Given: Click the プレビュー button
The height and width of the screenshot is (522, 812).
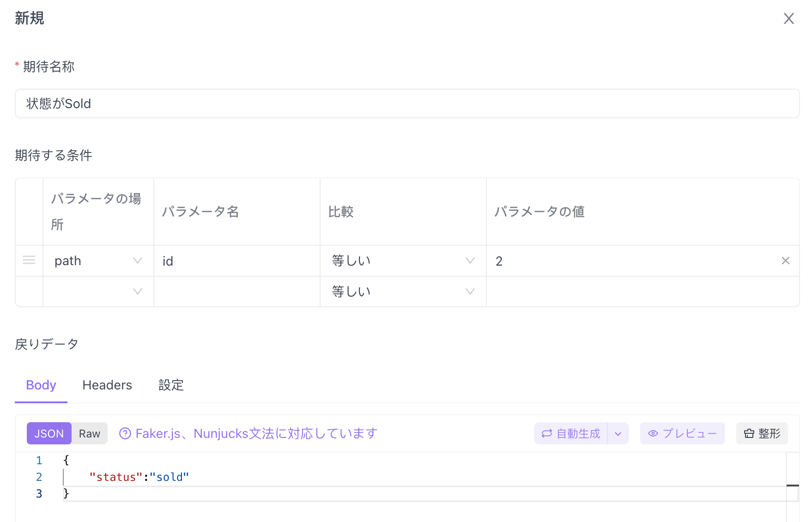Looking at the screenshot, I should pos(682,433).
